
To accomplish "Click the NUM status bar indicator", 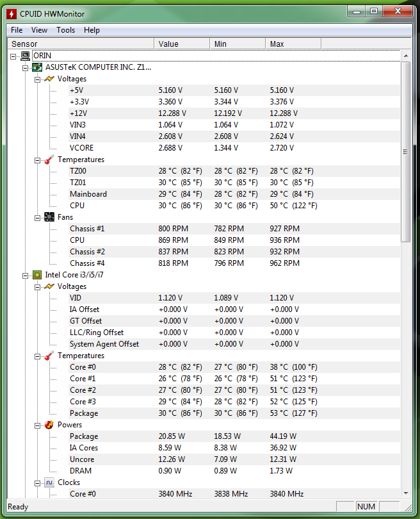I will (x=366, y=507).
